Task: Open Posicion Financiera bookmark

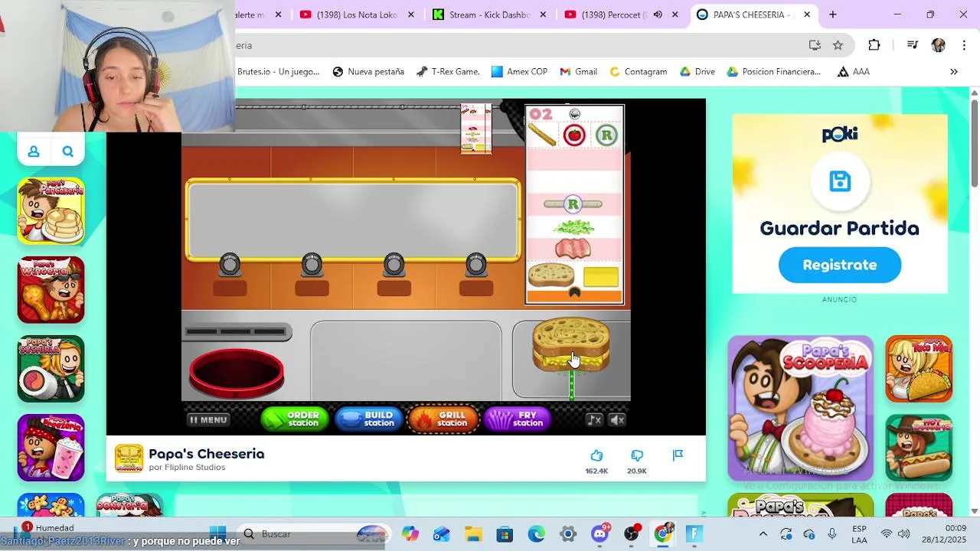Action: click(x=773, y=72)
